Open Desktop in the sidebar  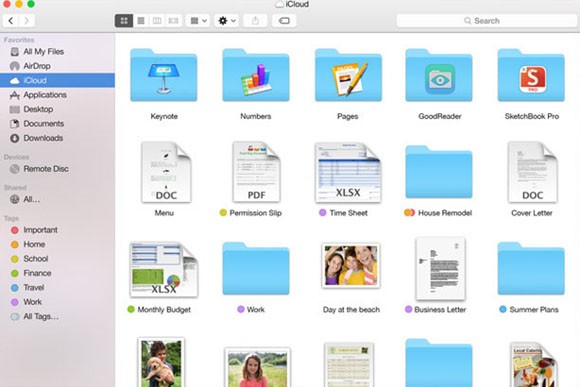point(57,109)
